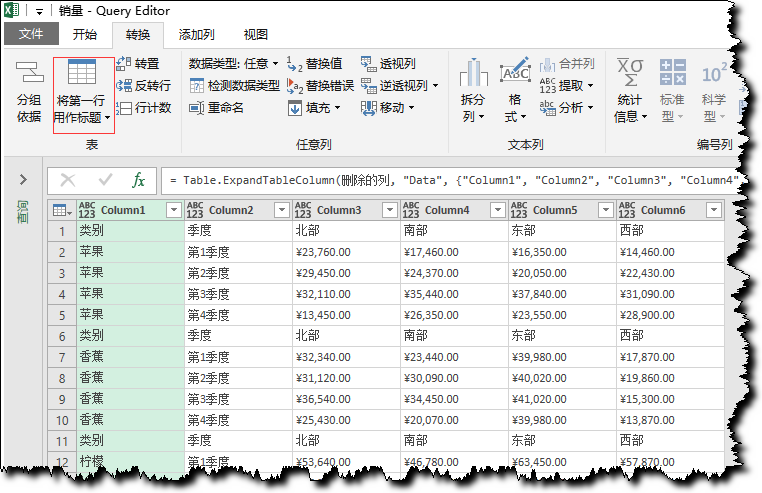Screen dimensions: 762x493
Task: Click 香蕉 cell in row 9
Action: pos(130,399)
